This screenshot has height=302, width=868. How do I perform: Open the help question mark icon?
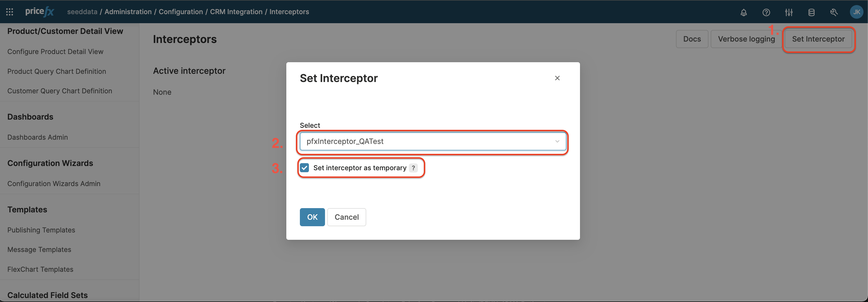[766, 12]
